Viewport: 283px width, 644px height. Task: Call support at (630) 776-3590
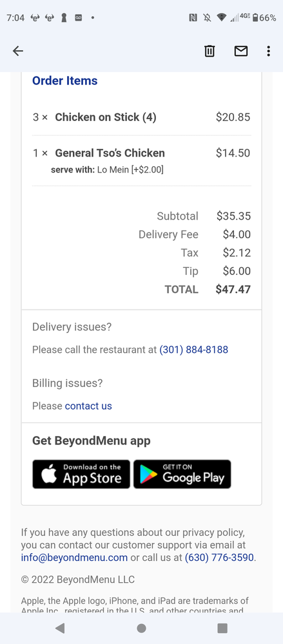click(x=219, y=557)
